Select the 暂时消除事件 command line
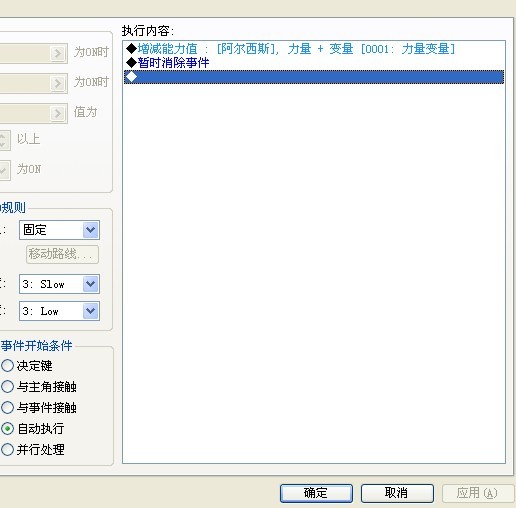Image resolution: width=516 pixels, height=508 pixels. pyautogui.click(x=314, y=63)
